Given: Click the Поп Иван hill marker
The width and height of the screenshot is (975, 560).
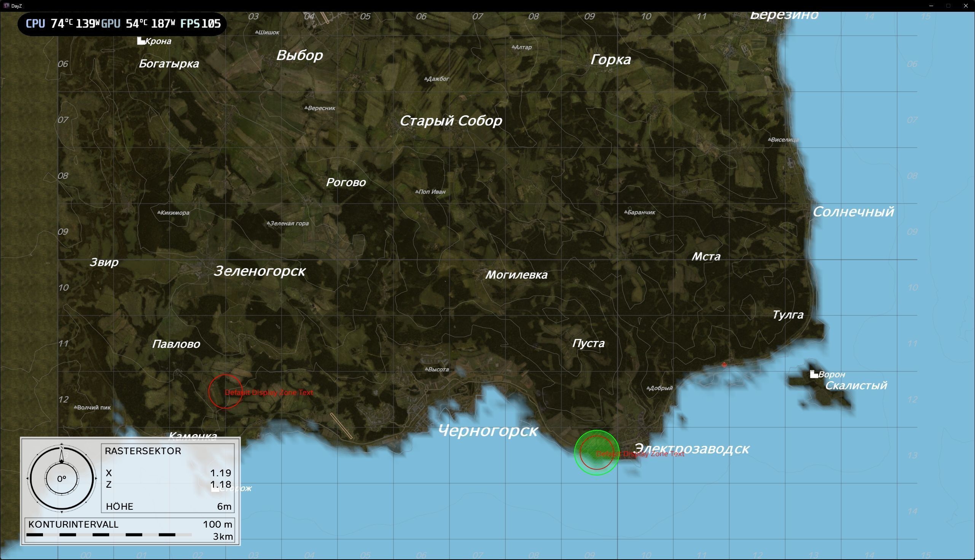Looking at the screenshot, I should click(x=417, y=191).
